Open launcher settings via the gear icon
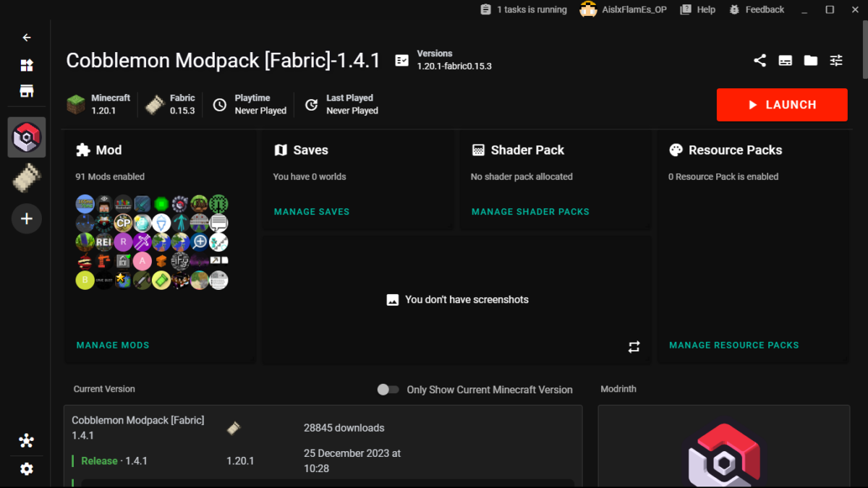Screen dimensions: 868x488 click(x=27, y=469)
